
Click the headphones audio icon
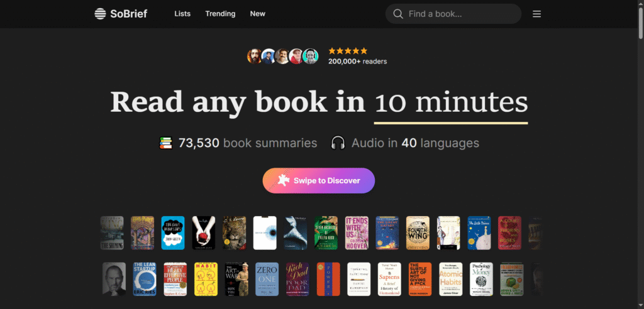click(338, 143)
